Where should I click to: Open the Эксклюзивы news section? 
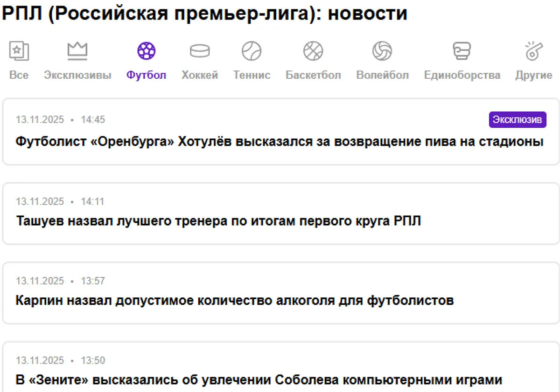pos(77,61)
